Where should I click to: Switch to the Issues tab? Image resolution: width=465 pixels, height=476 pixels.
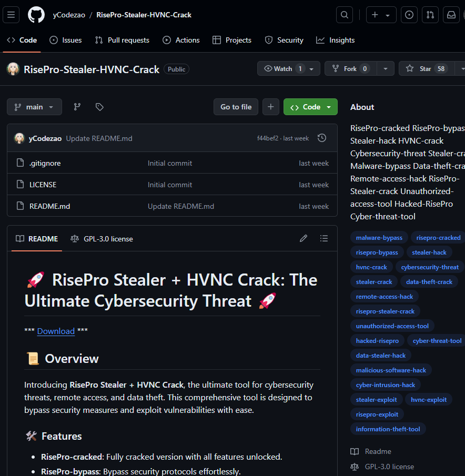pos(66,40)
